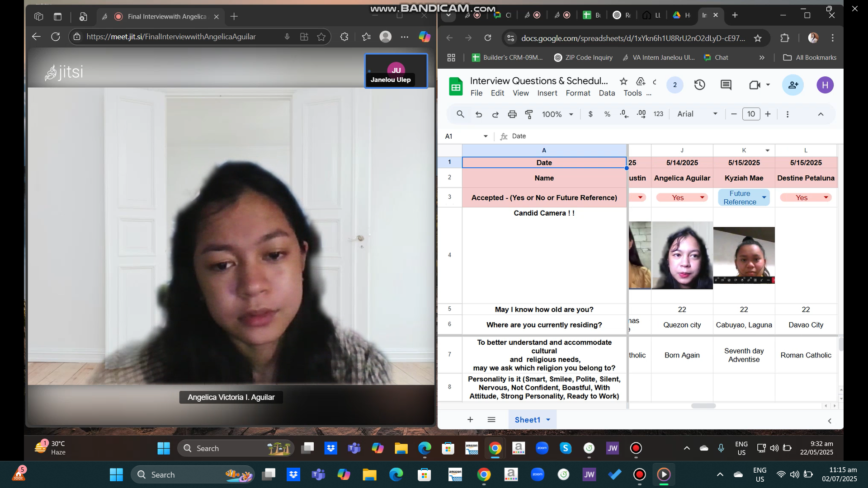
Task: Click Angelica Aguilar's candid camera thumbnail
Action: click(682, 255)
